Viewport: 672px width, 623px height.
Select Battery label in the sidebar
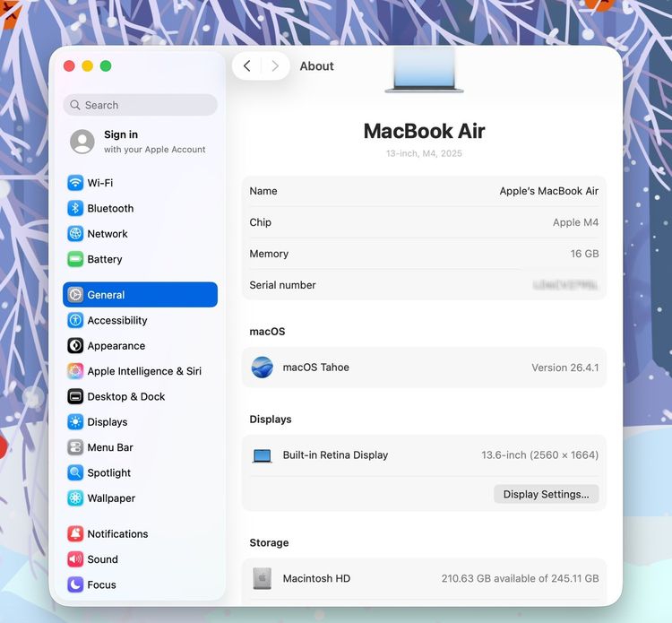105,259
